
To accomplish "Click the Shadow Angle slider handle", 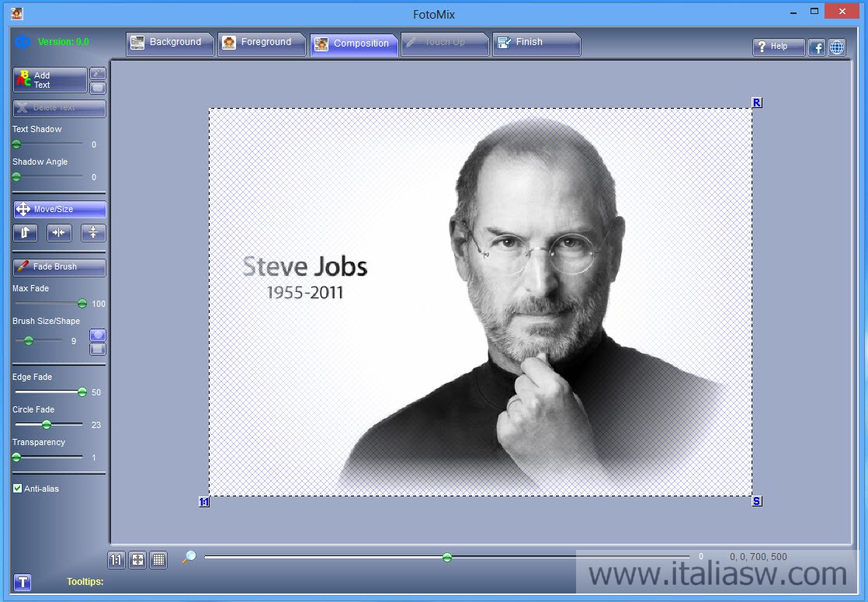I will coord(16,177).
